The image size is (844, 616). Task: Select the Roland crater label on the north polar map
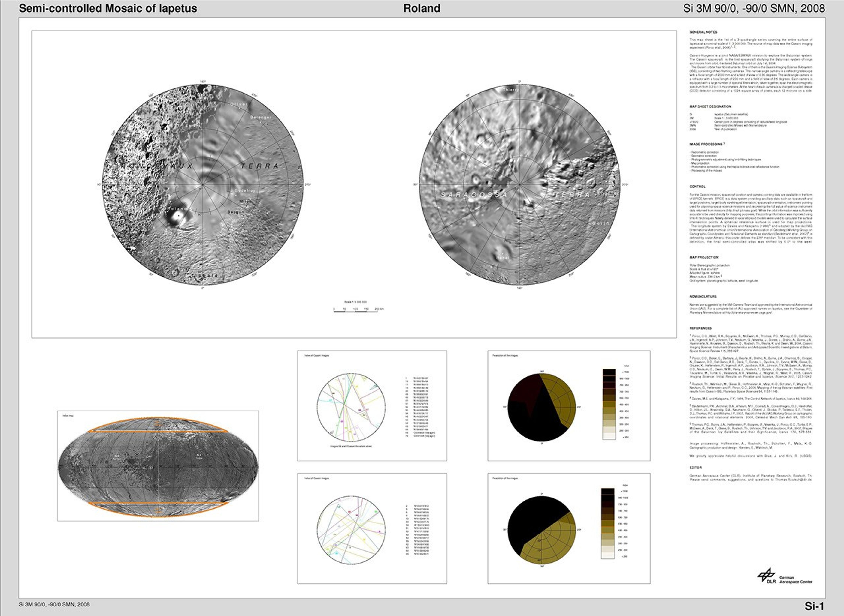tap(178, 209)
